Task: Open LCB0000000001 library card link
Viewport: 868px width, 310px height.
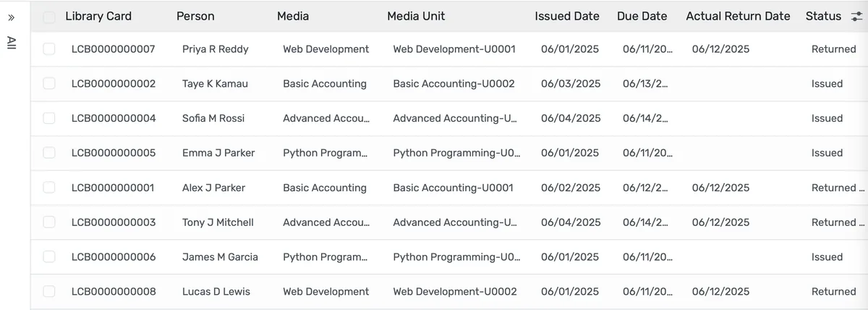Action: [x=113, y=188]
